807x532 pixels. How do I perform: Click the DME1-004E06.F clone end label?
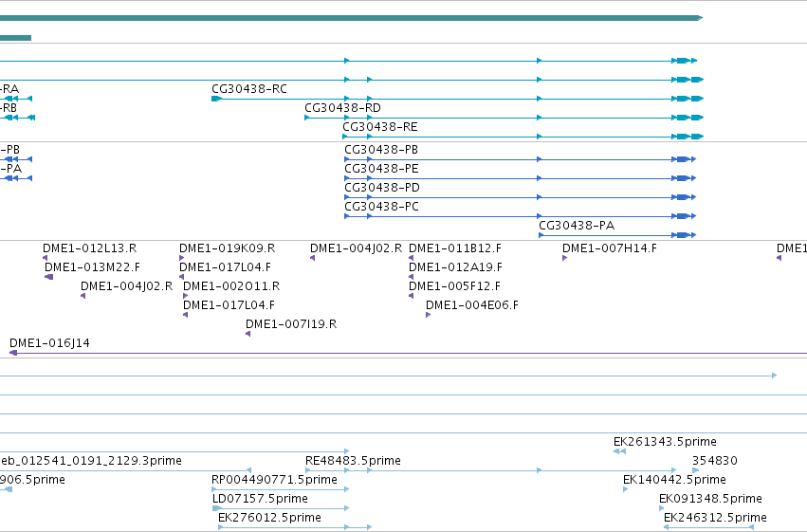click(472, 305)
